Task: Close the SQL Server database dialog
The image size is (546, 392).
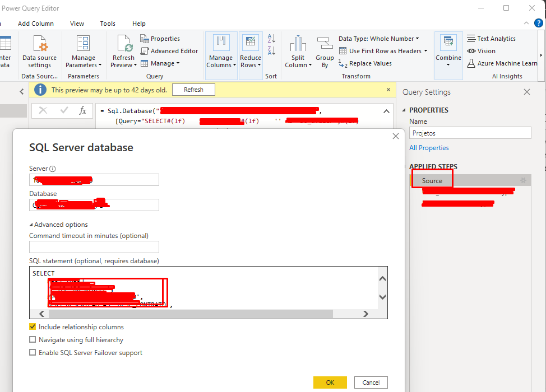Action: 396,136
